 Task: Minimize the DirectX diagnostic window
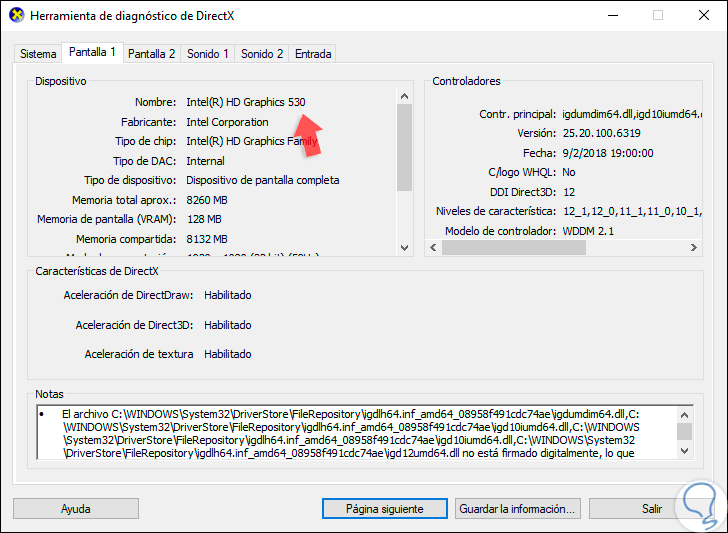(x=613, y=15)
